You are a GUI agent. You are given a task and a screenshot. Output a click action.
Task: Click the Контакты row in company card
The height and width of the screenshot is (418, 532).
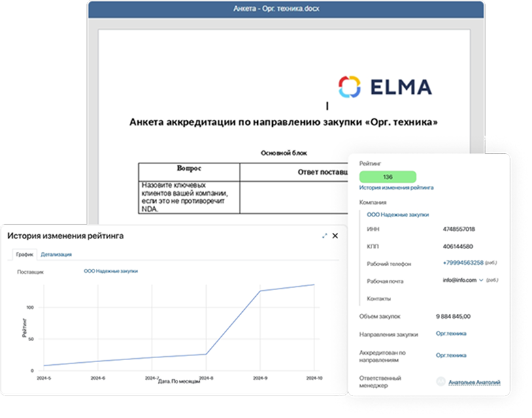coord(379,299)
